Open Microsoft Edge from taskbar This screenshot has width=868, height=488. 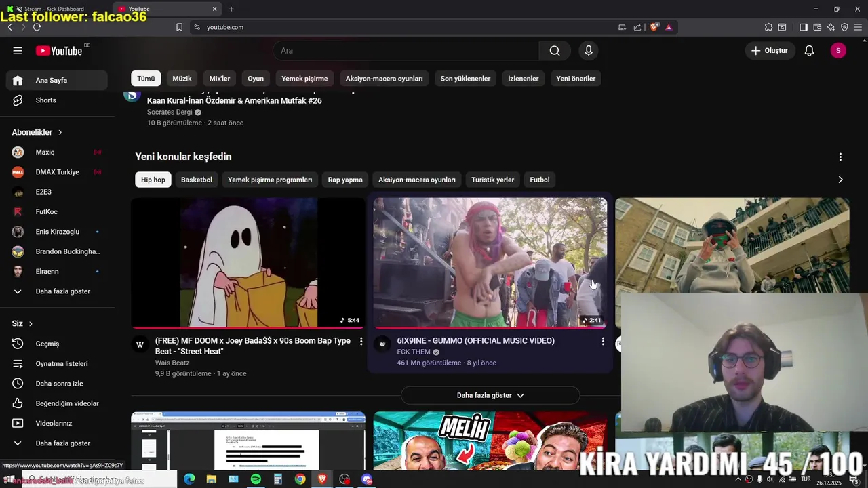(x=189, y=479)
